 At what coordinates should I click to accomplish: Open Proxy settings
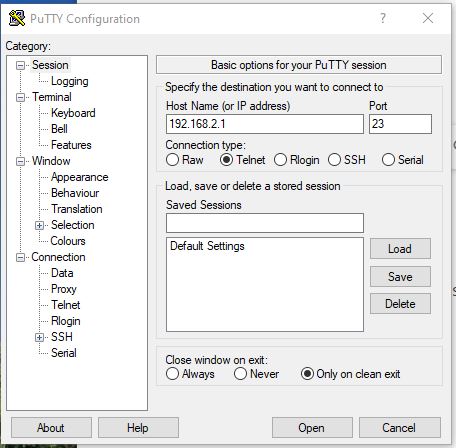[64, 289]
